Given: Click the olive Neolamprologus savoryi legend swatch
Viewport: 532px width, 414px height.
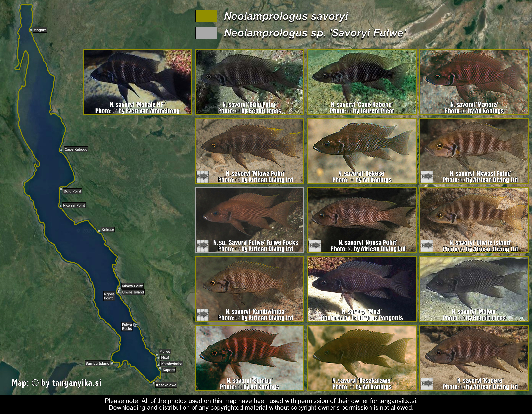Looking at the screenshot, I should tap(206, 16).
